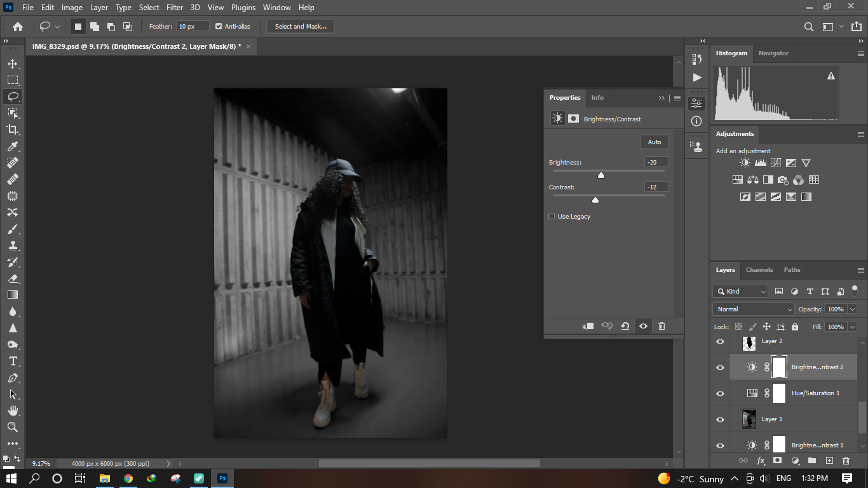Switch to the Info tab
The height and width of the screenshot is (488, 868).
coord(597,98)
